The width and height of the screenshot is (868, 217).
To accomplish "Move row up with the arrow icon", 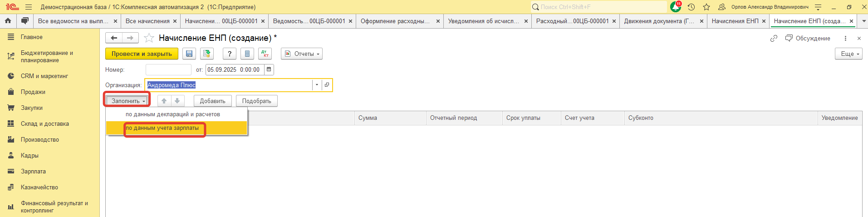I will [x=164, y=101].
